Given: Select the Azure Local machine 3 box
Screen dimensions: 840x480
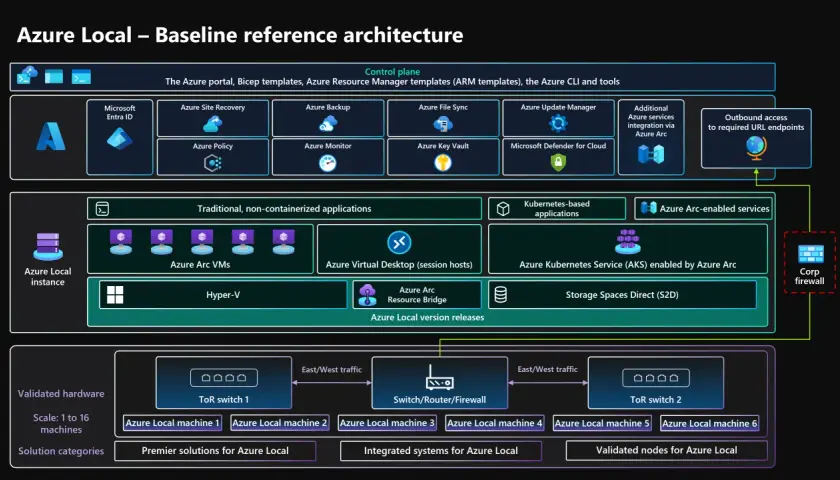Looking at the screenshot, I should tap(387, 423).
